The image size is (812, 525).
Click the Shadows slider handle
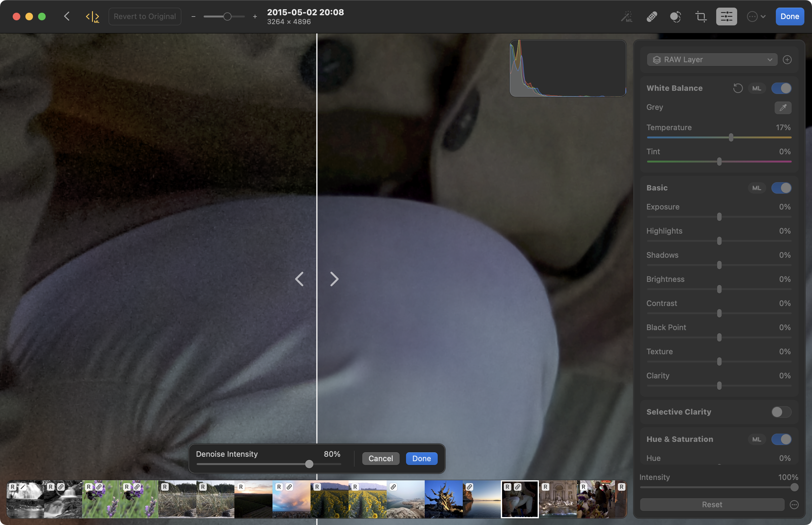719,265
